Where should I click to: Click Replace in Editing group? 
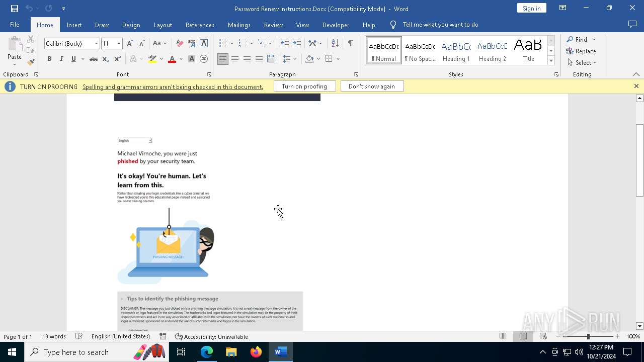582,51
